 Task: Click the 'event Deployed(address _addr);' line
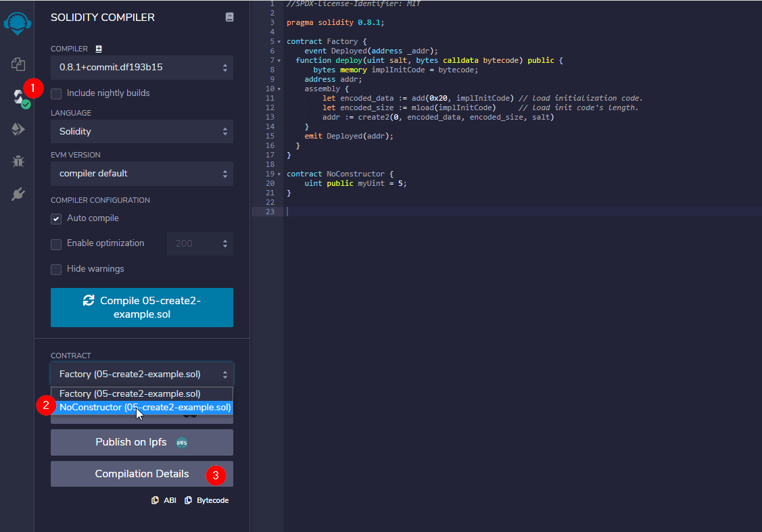point(371,51)
